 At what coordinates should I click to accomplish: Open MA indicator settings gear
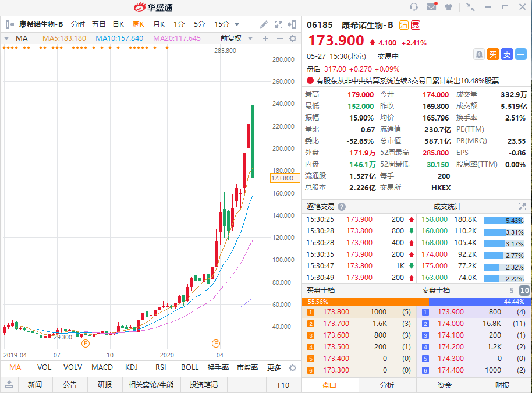pyautogui.click(x=293, y=38)
